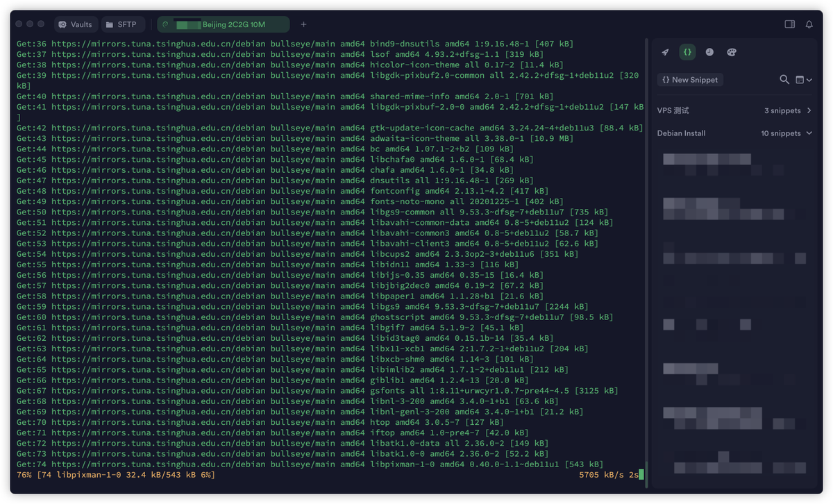Open the rocket quick-launch panel

point(665,52)
